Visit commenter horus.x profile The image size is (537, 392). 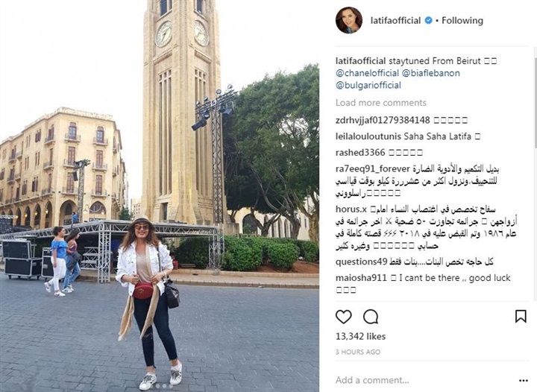351,209
